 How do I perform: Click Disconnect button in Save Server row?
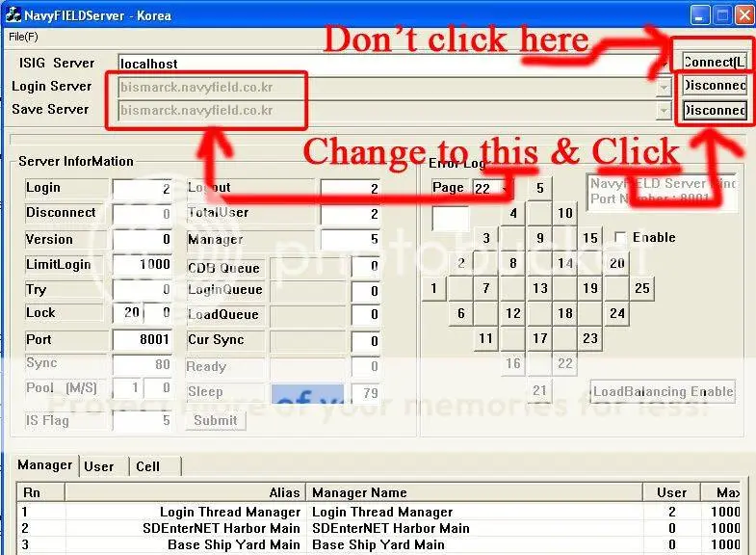[714, 111]
